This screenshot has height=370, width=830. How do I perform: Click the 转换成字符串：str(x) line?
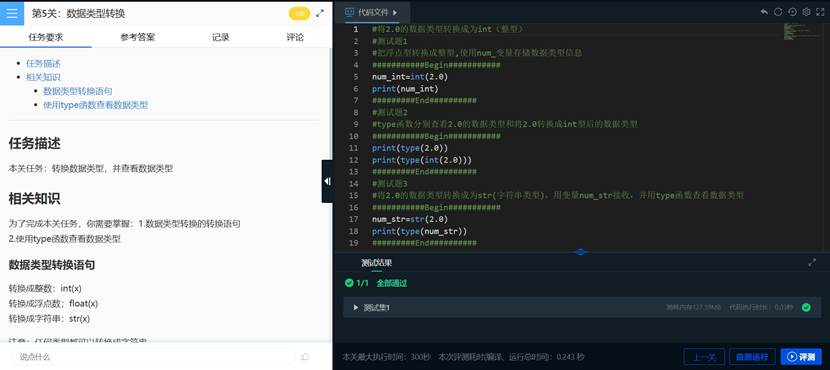49,319
